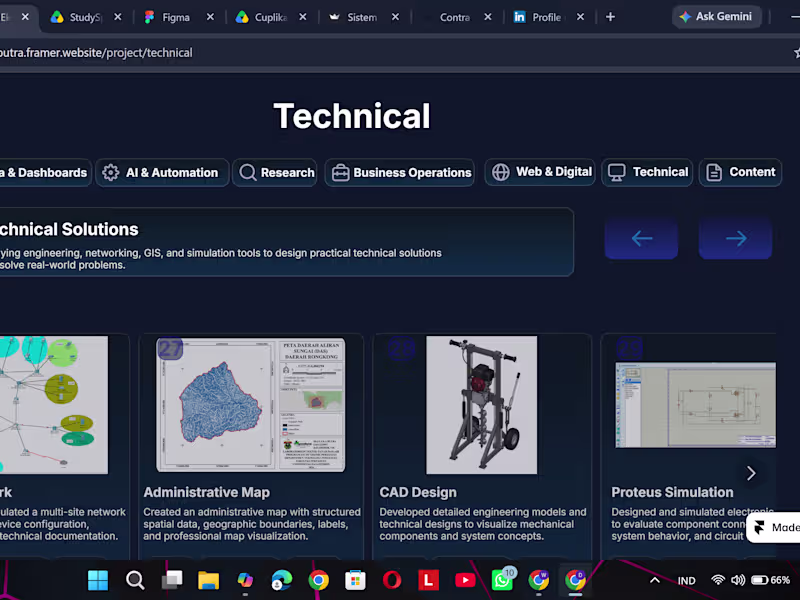
Task: Open the Proteus Simulation screenshot thumbnail
Action: point(695,405)
